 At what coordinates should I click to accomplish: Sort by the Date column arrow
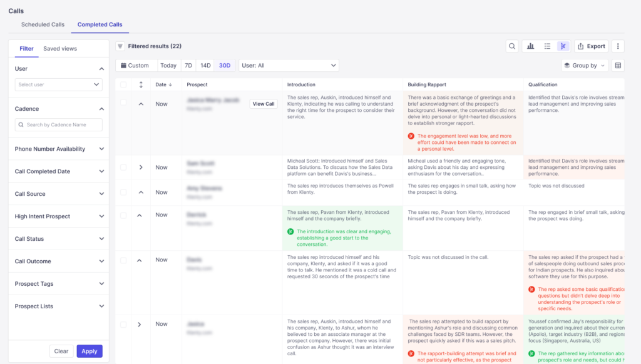[171, 85]
